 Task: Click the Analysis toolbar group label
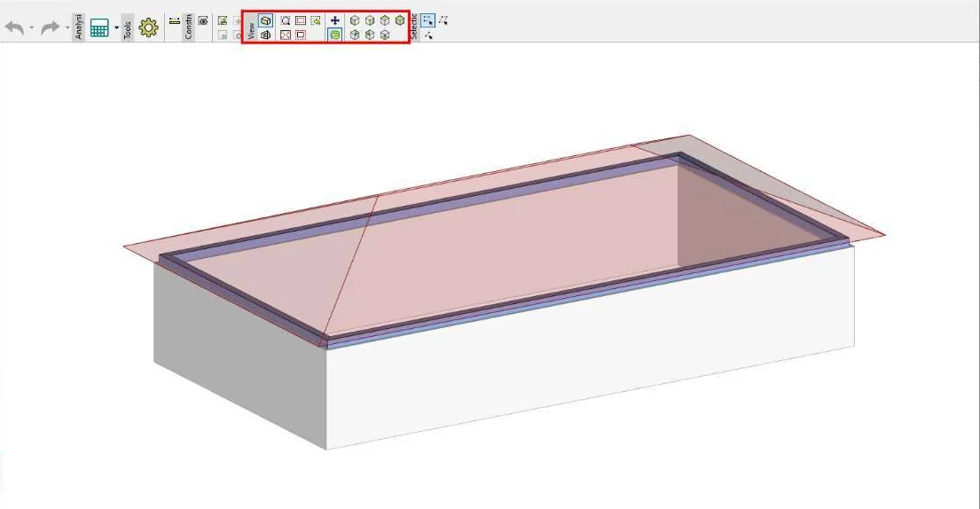[x=78, y=27]
